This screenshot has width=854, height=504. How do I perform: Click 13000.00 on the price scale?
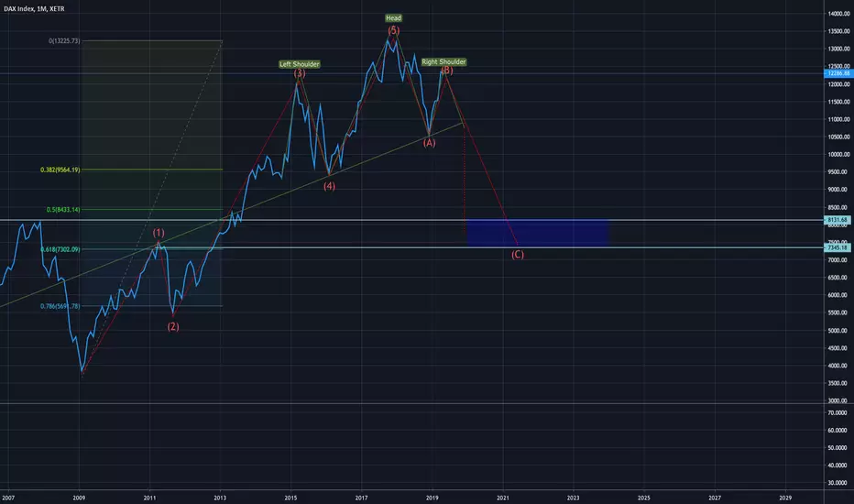[838, 49]
